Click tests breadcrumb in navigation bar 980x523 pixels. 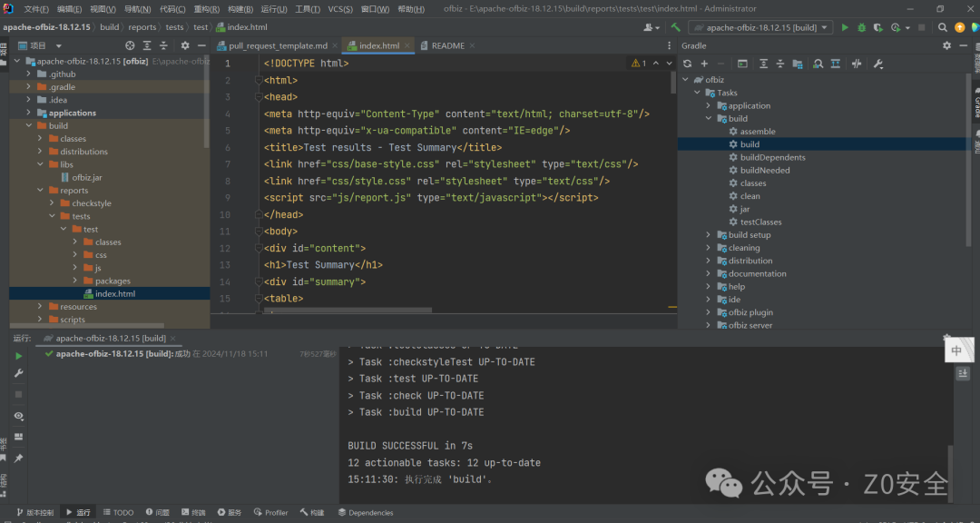click(174, 27)
